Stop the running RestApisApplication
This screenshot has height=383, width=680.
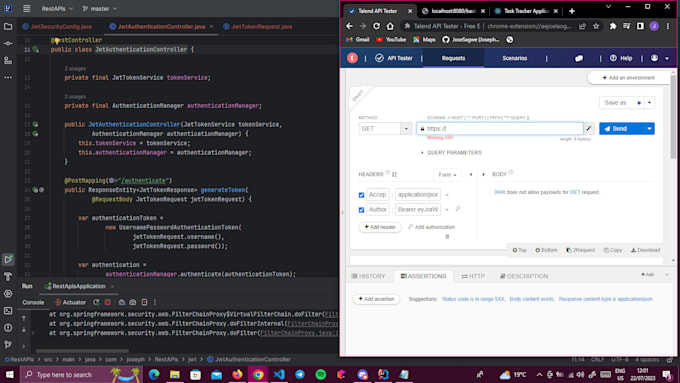[x=108, y=302]
